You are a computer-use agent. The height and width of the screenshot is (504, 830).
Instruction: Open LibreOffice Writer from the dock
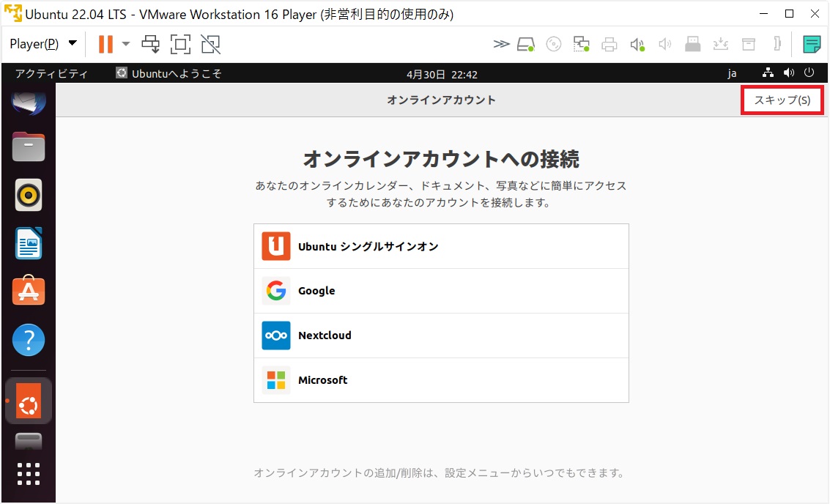pos(29,243)
